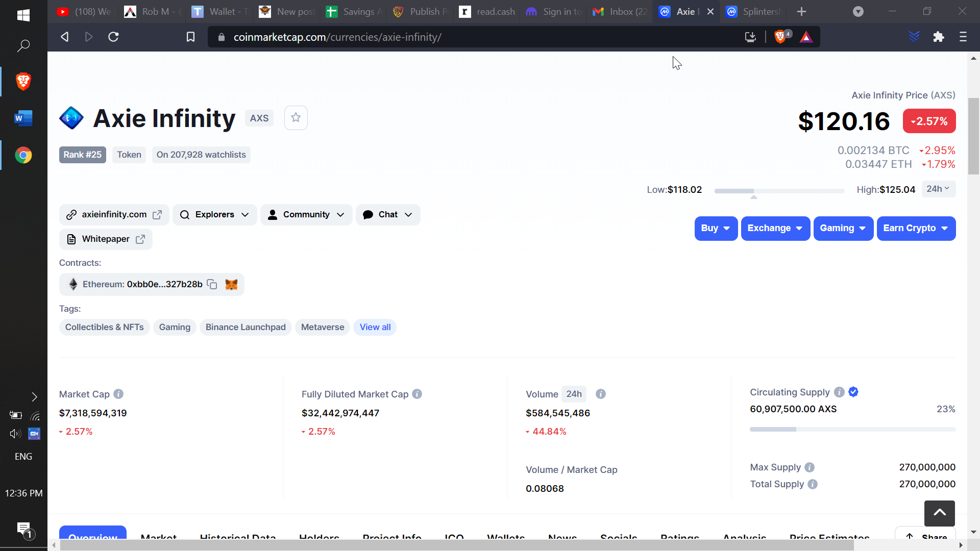Click the horizontal page scrollbar
The image size is (980, 551).
click(457, 545)
